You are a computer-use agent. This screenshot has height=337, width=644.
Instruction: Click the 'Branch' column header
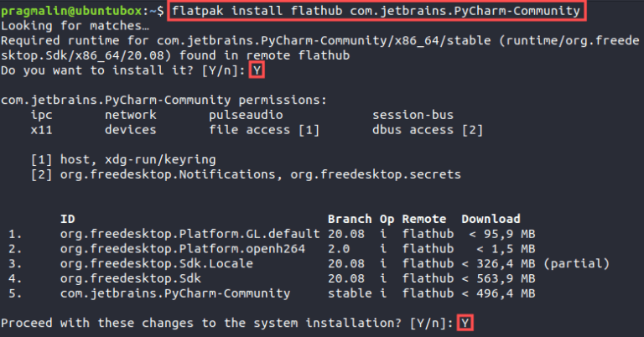[x=350, y=219]
